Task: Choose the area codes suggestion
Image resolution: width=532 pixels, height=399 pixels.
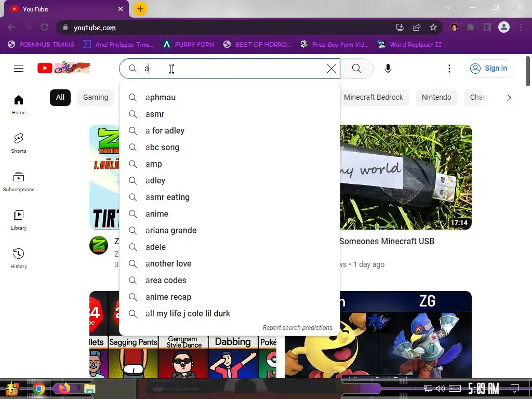Action: pyautogui.click(x=230, y=280)
